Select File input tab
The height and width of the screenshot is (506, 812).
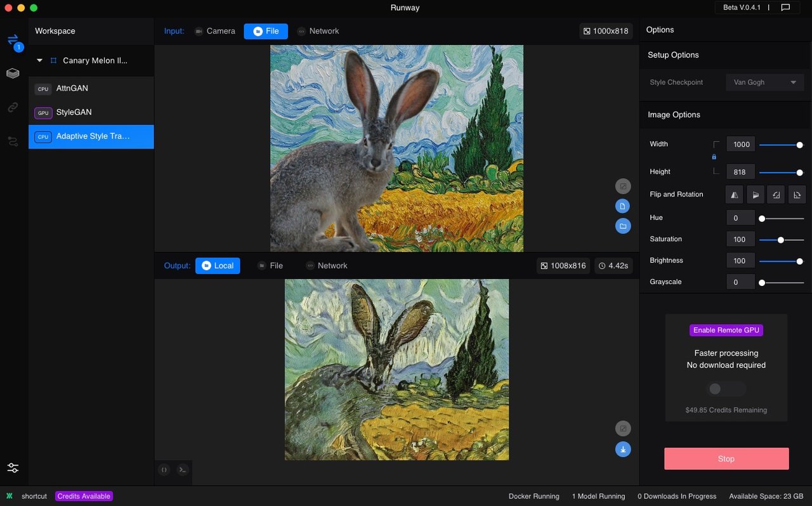click(x=266, y=31)
